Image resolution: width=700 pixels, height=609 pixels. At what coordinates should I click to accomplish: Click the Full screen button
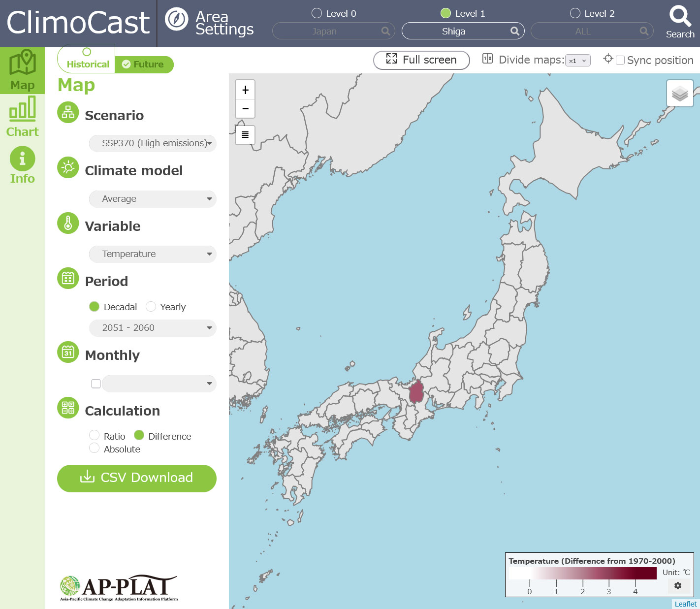coord(421,60)
